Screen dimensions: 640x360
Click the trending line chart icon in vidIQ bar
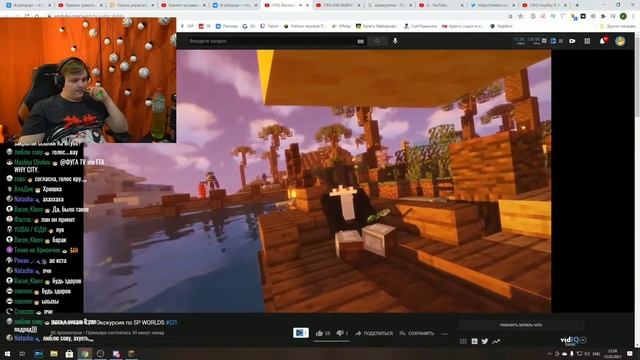[496, 341]
